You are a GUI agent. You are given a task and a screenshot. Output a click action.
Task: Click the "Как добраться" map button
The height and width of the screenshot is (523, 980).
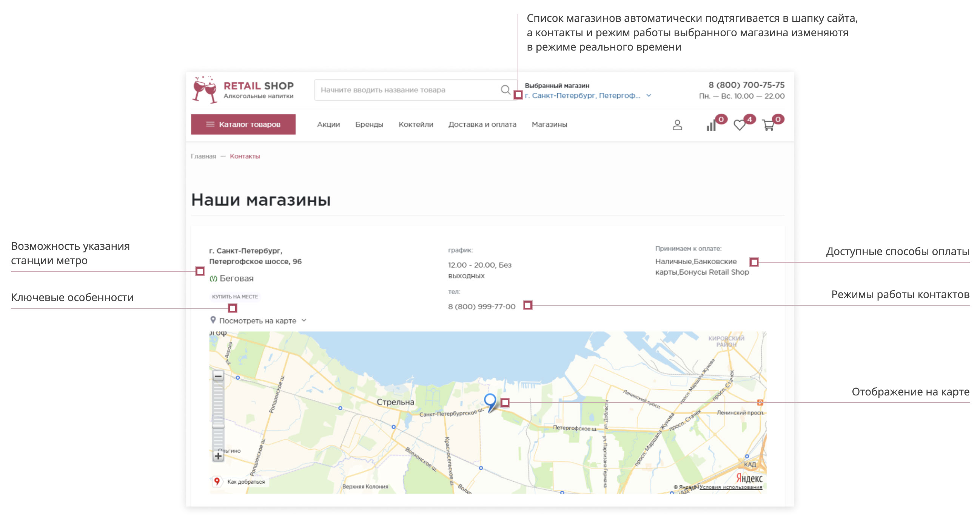pos(240,481)
